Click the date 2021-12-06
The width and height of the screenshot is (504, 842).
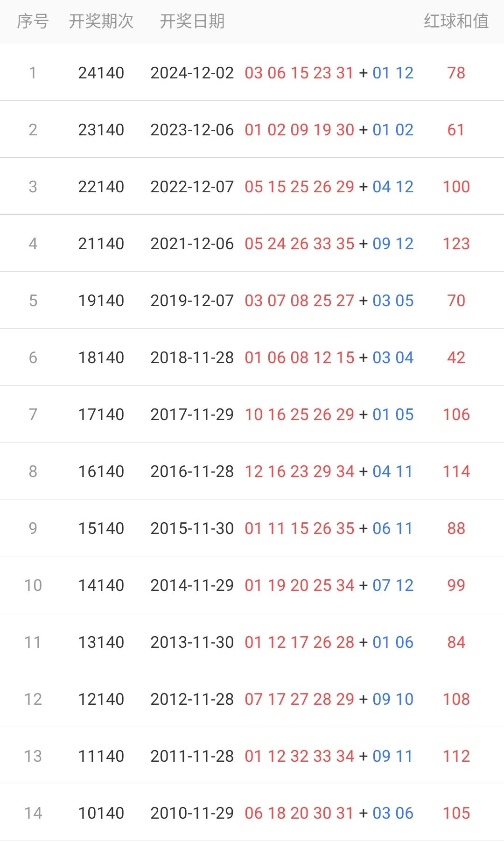[x=192, y=244]
